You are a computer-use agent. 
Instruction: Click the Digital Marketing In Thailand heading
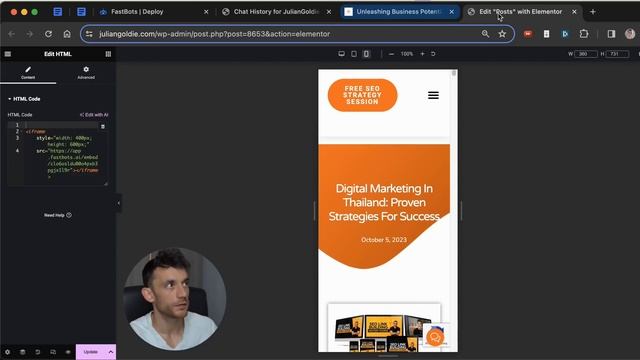[x=384, y=202]
